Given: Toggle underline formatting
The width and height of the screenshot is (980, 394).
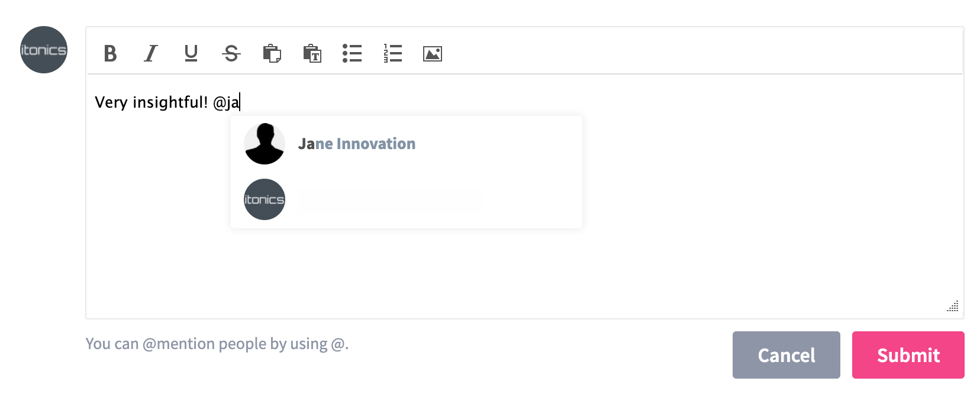Looking at the screenshot, I should (191, 54).
